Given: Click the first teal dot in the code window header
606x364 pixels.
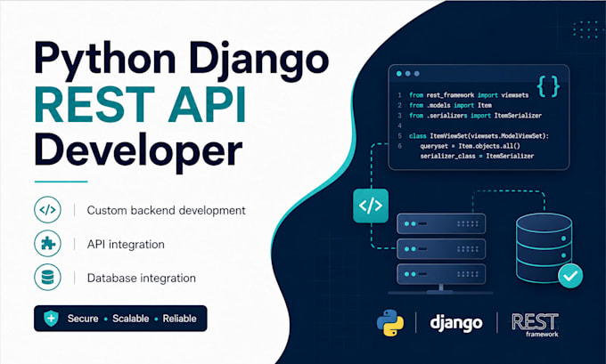Looking at the screenshot, I should [x=399, y=74].
